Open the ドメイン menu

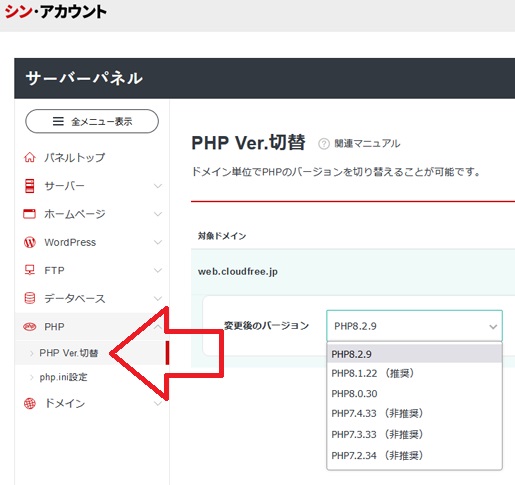(x=65, y=404)
